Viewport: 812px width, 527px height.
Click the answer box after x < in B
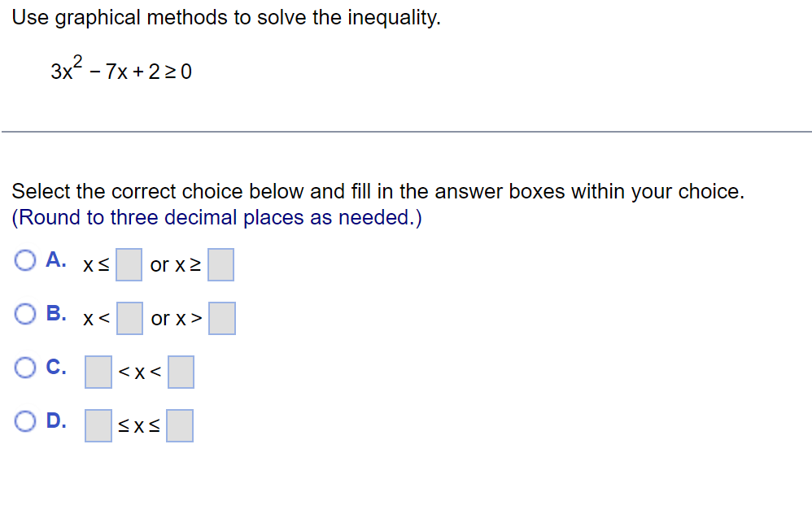coord(128,317)
